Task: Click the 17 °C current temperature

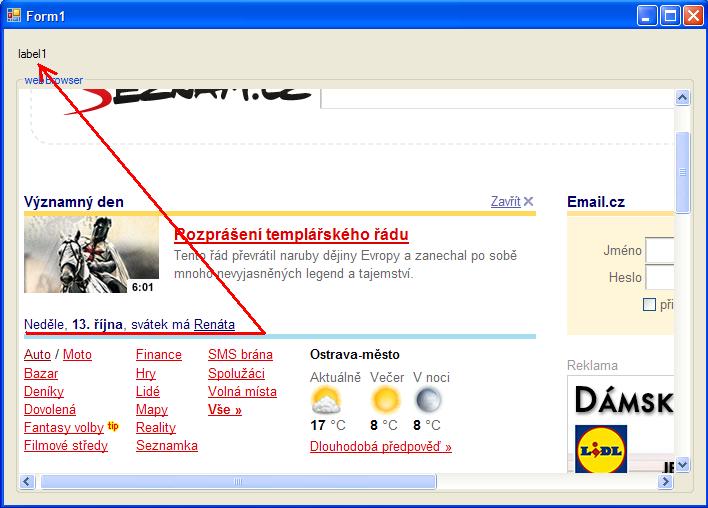Action: 328,425
